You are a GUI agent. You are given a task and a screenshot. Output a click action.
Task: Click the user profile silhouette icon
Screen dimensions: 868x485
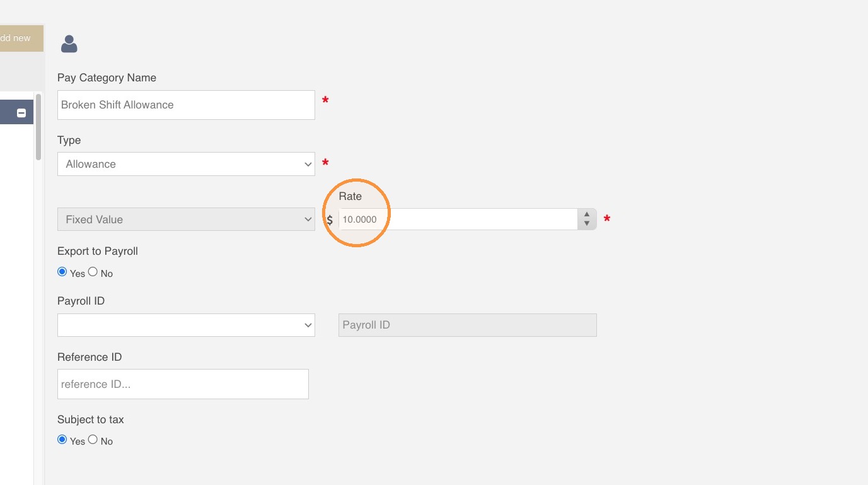pyautogui.click(x=69, y=44)
